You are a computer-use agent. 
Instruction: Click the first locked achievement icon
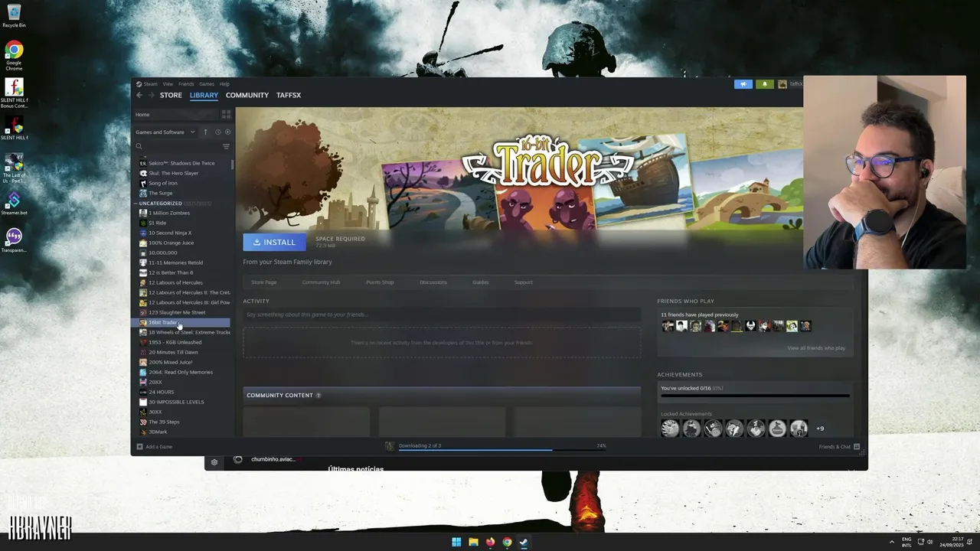click(x=670, y=429)
